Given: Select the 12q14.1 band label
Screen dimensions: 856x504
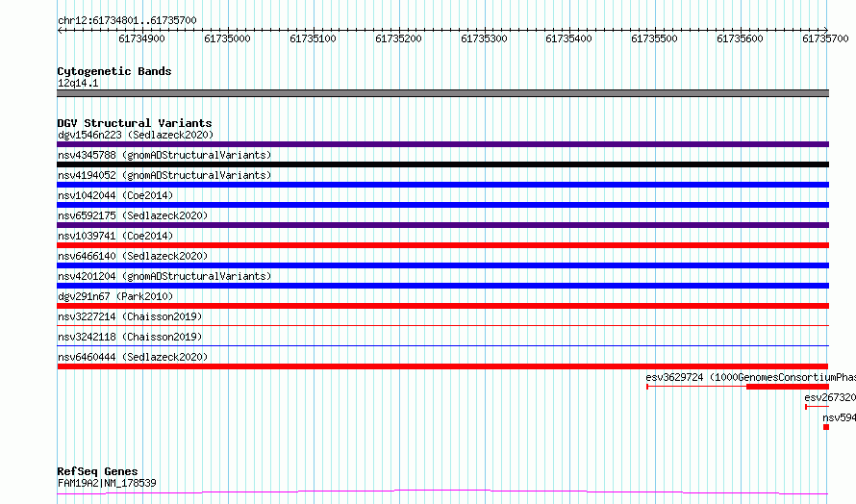Looking at the screenshot, I should (x=78, y=83).
